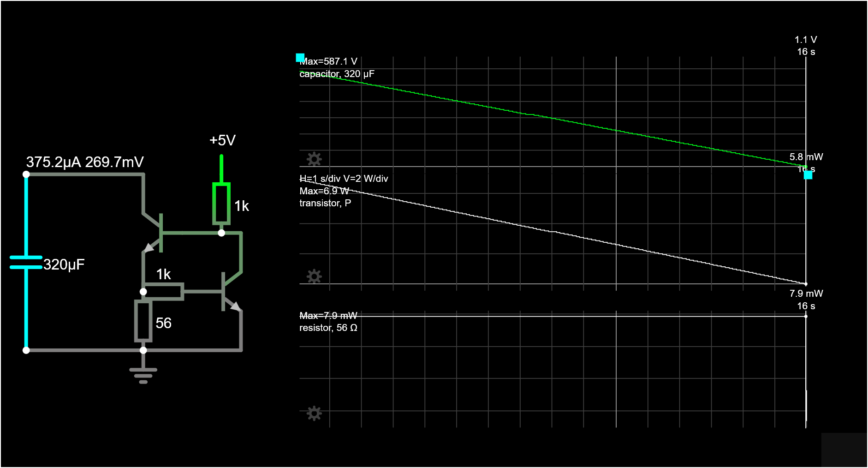Click the 'transistor, P' scope label
Image resolution: width=868 pixels, height=468 pixels.
[325, 203]
